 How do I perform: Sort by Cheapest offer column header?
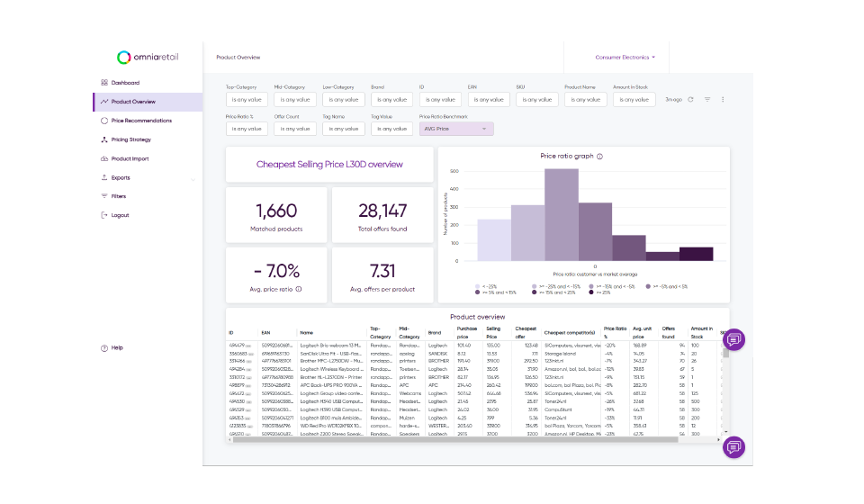(526, 333)
